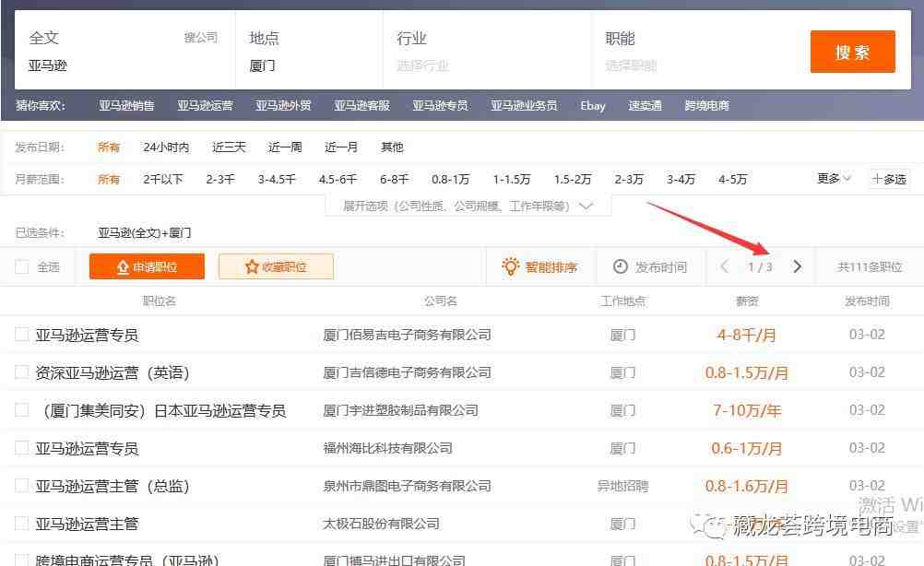Select 所有 in the 发布日期 filter
The width and height of the screenshot is (924, 566).
coord(109,147)
